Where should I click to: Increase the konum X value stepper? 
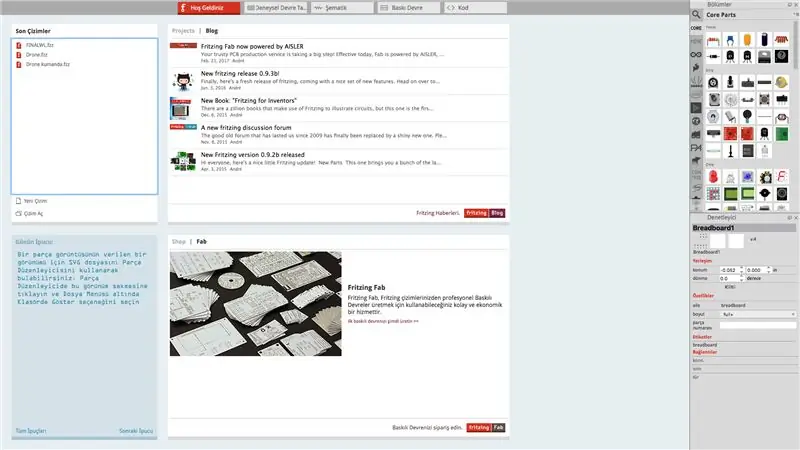[742, 268]
